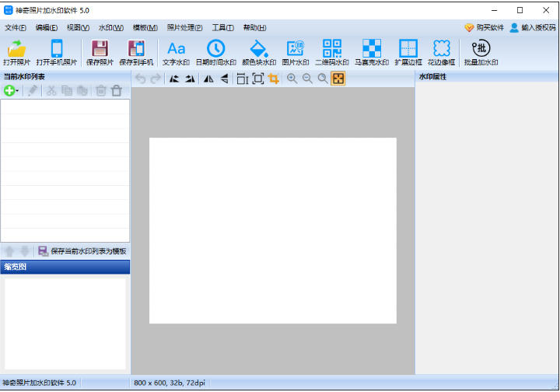Flip the image horizontally
Image resolution: width=560 pixels, height=392 pixels.
[x=208, y=79]
